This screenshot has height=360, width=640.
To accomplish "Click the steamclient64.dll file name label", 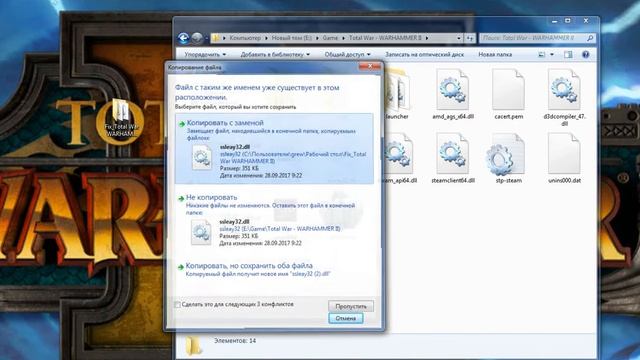I will (453, 180).
